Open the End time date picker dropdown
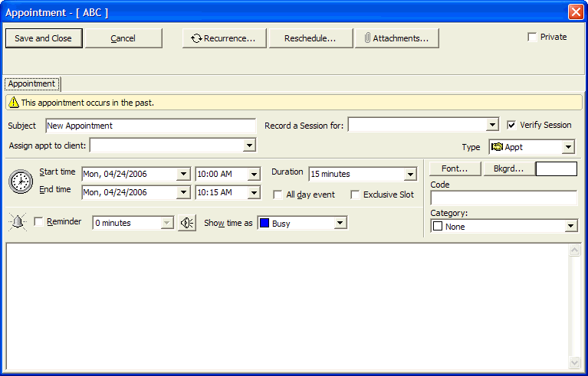 coord(183,192)
